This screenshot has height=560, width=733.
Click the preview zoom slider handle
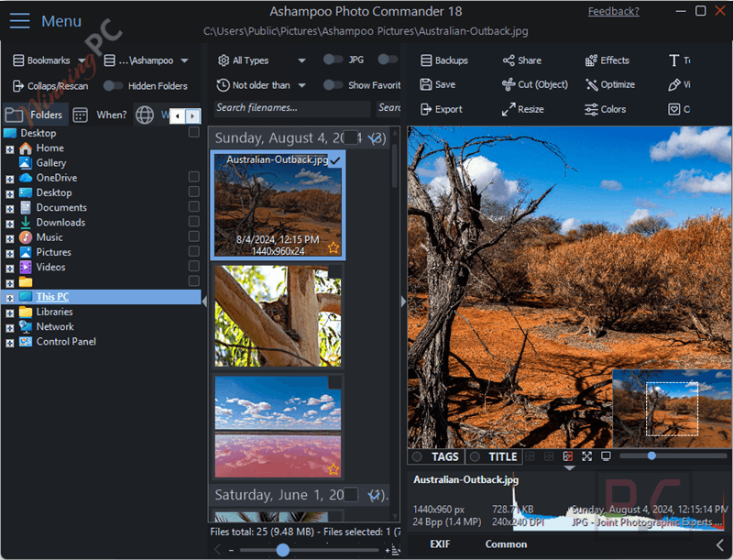click(x=651, y=456)
